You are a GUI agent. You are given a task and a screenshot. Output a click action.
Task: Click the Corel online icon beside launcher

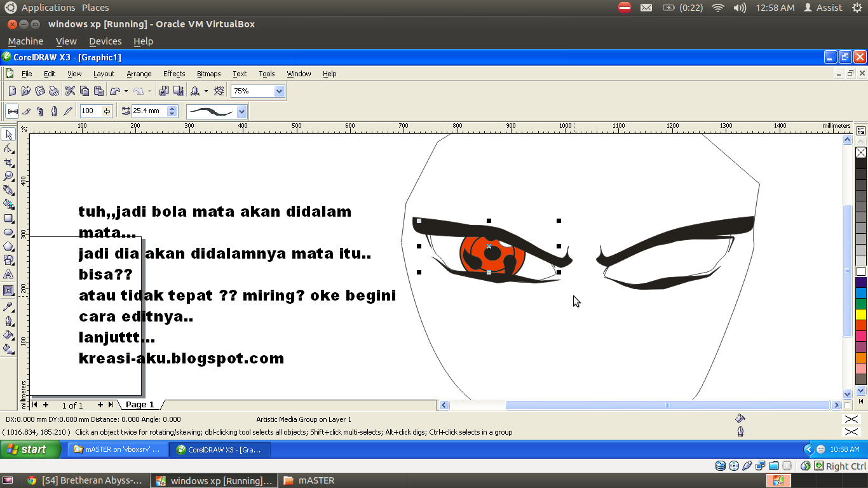click(x=219, y=91)
